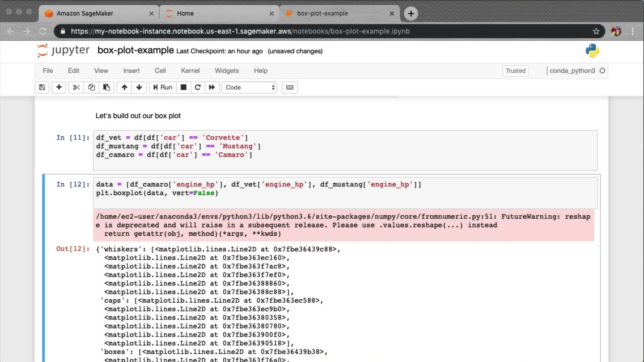Move the selected cell down
Image resolution: width=644 pixels, height=362 pixels.
[x=139, y=87]
